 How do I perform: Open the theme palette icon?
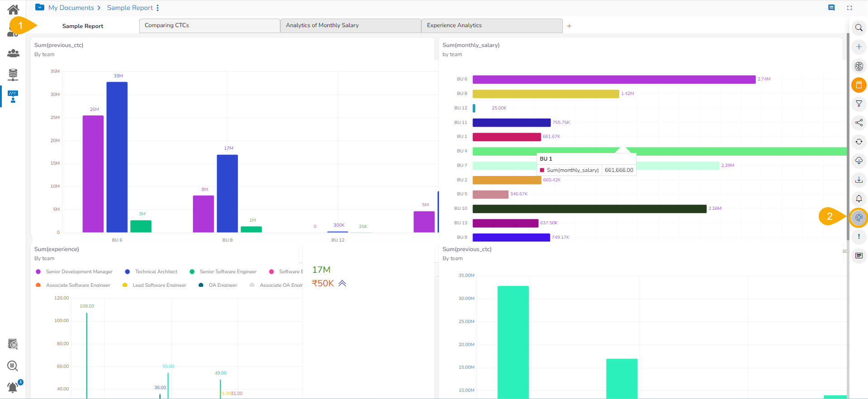pyautogui.click(x=859, y=218)
